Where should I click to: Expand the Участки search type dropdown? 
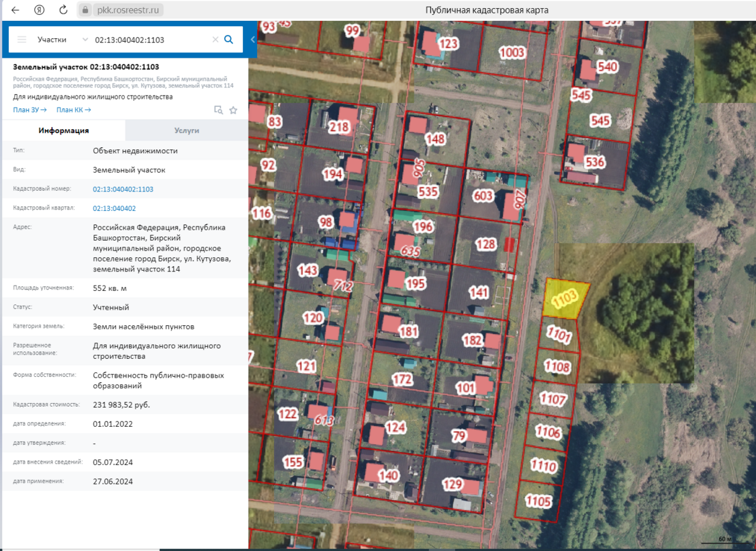(x=85, y=40)
